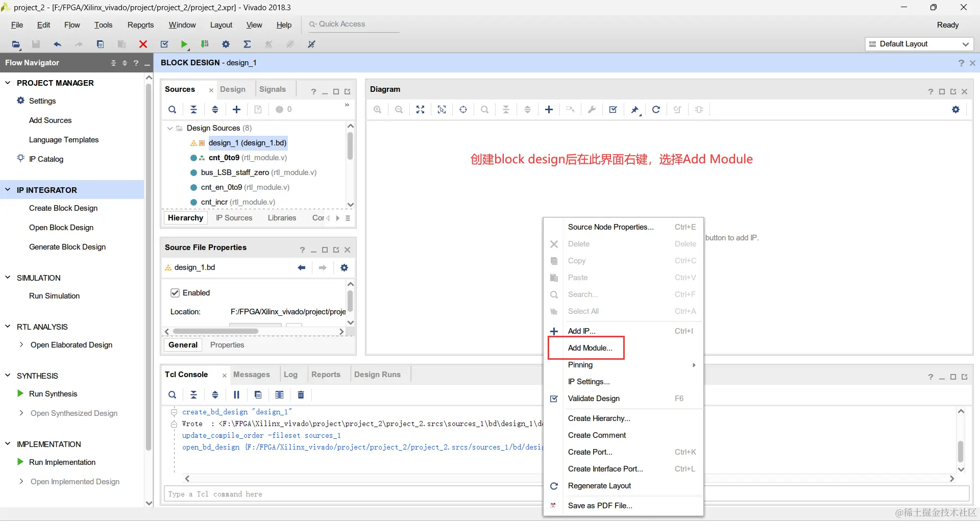Select design_1 (design_1.bd) in Sources
The image size is (980, 521).
pos(248,143)
